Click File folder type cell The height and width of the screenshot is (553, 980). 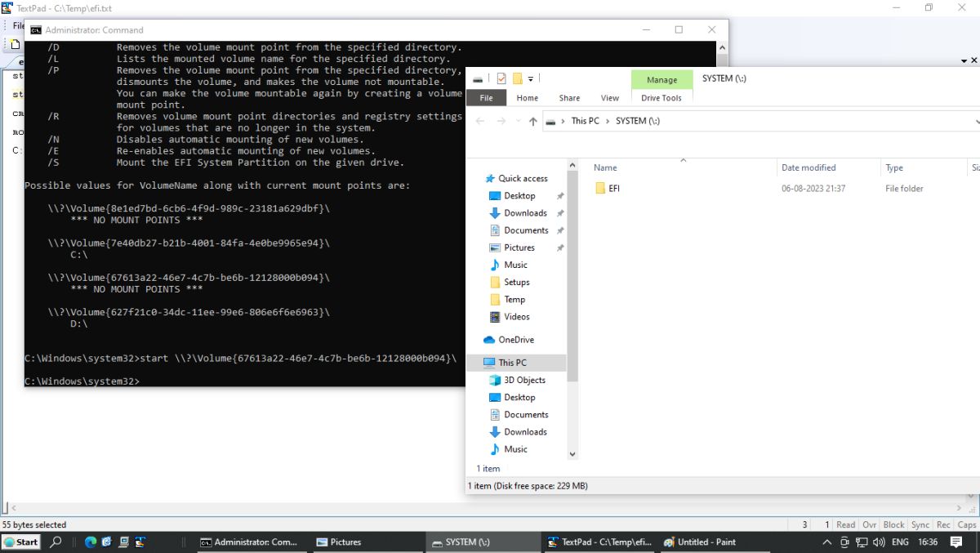coord(904,188)
